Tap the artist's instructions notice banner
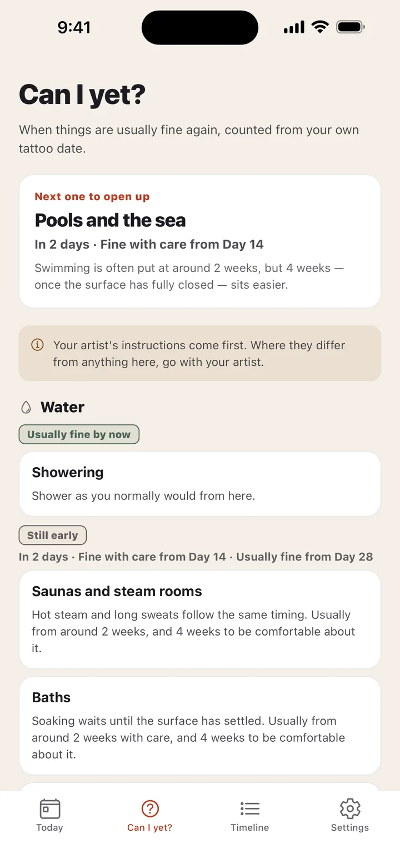Image resolution: width=400 pixels, height=868 pixels. 200,354
